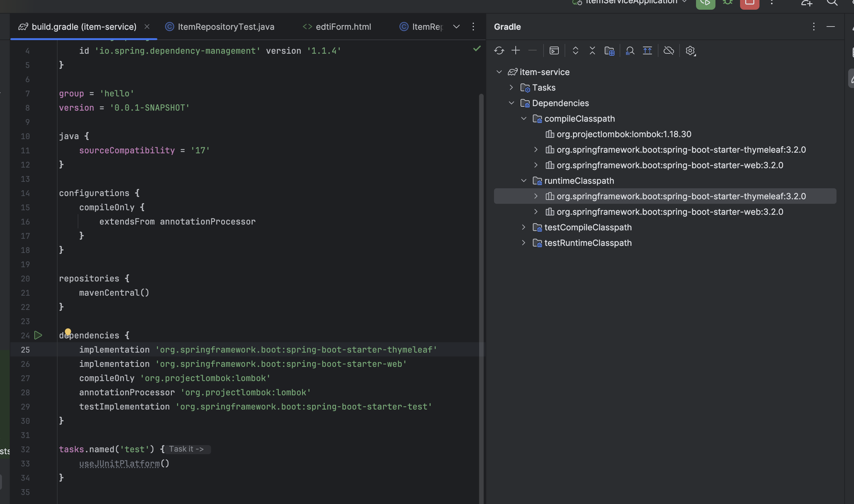Hide the Gradle tool window
Viewport: 854px width, 504px height.
point(831,27)
